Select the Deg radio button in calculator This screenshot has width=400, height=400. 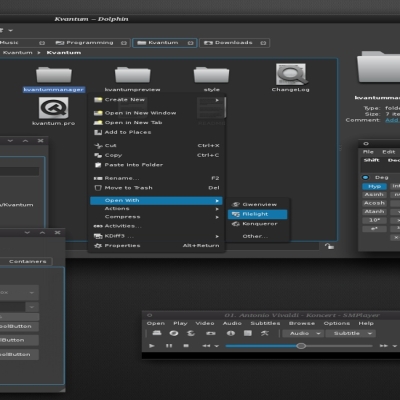tap(366, 178)
